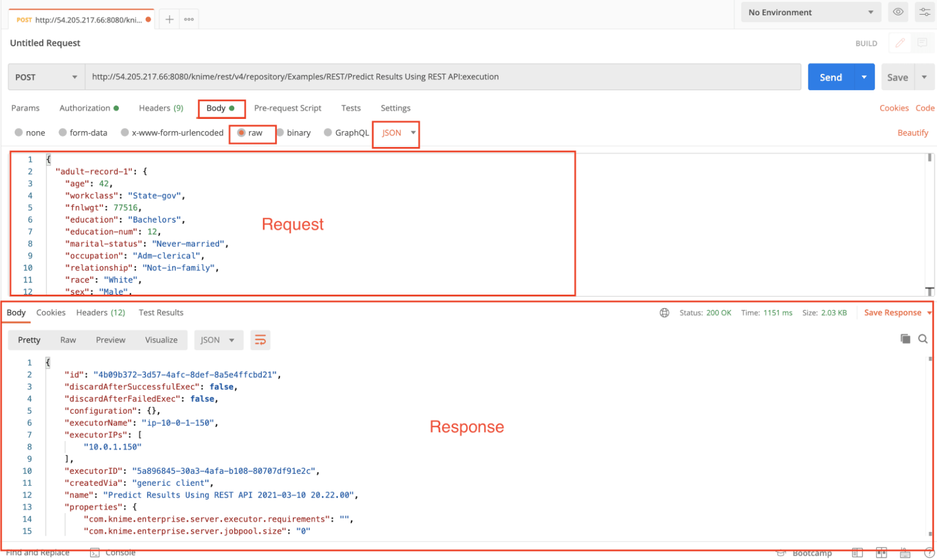Select the binary body type
Screen dimensions: 937x560
pos(293,133)
